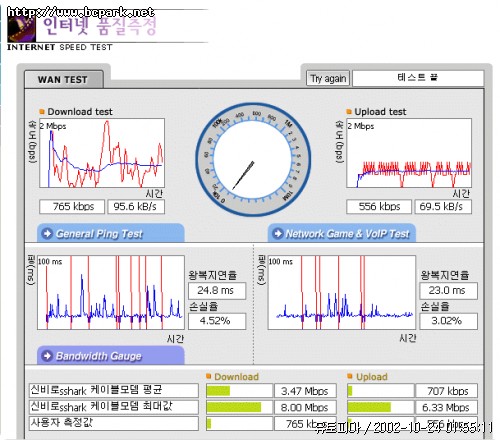Click the Bandwidth Gauge arrow icon
Screen dimensions: 500x440
(47, 356)
